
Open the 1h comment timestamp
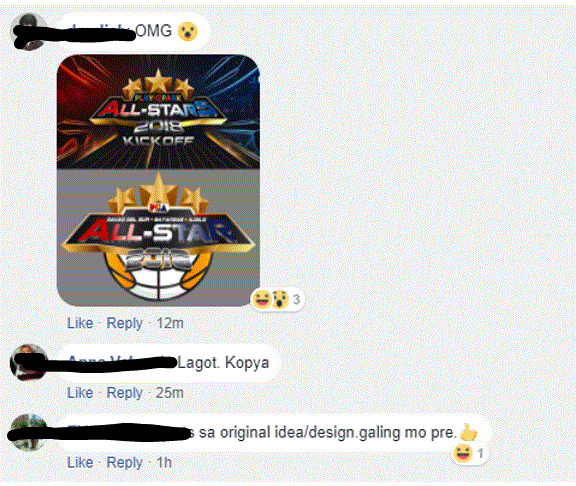pos(164,462)
